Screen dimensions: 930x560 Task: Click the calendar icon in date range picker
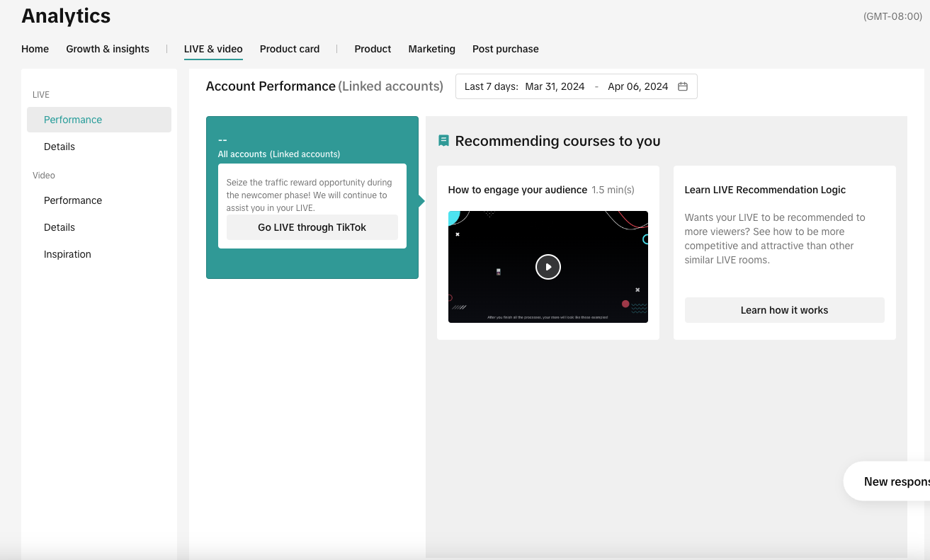683,86
